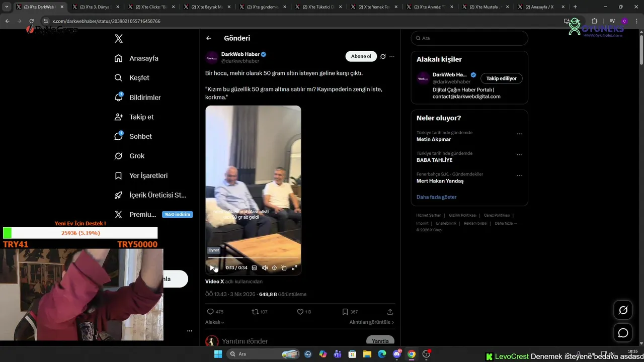Open the Windows Start menu
Image resolution: width=644 pixels, height=362 pixels.
pyautogui.click(x=218, y=354)
